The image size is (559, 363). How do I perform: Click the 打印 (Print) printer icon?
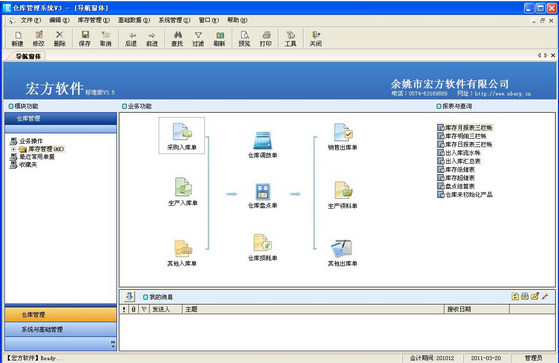pyautogui.click(x=266, y=39)
